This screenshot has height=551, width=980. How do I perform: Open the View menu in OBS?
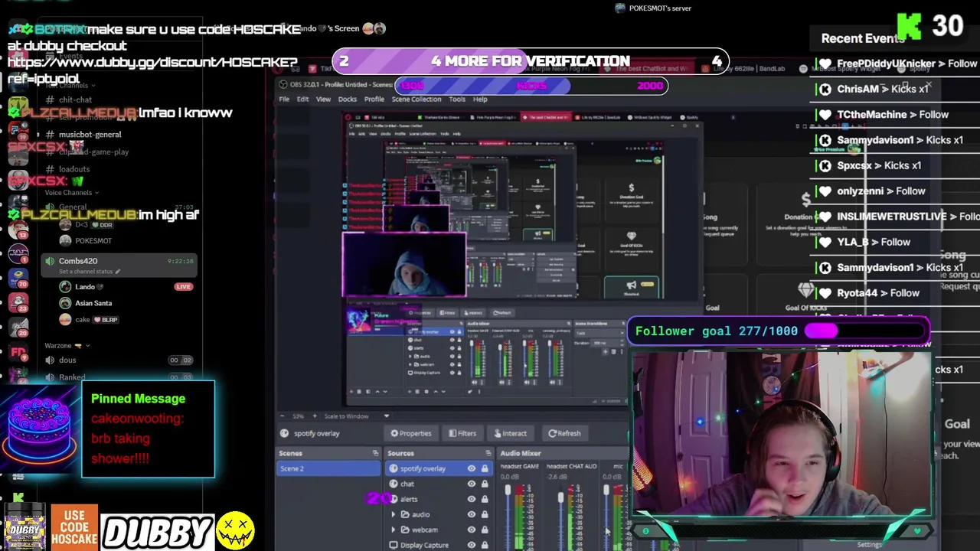coord(323,99)
